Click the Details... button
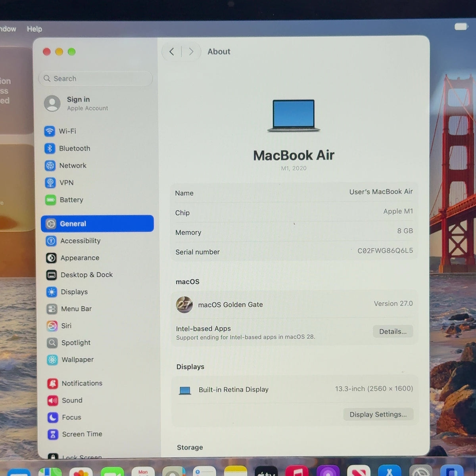This screenshot has width=476, height=476. tap(393, 332)
